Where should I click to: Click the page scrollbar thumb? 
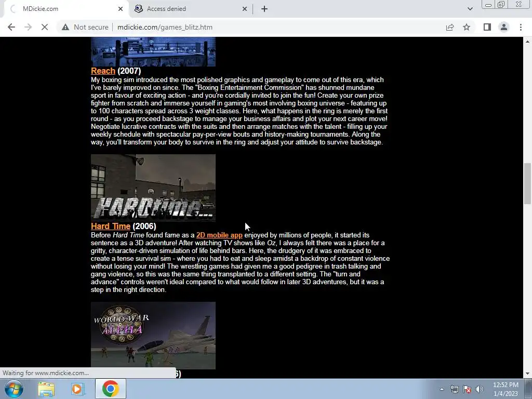click(x=527, y=183)
